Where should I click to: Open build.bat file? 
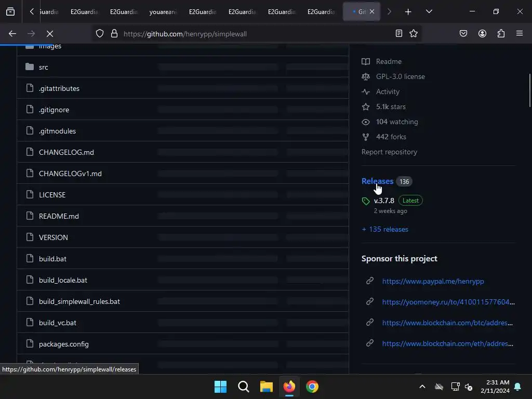point(52,259)
